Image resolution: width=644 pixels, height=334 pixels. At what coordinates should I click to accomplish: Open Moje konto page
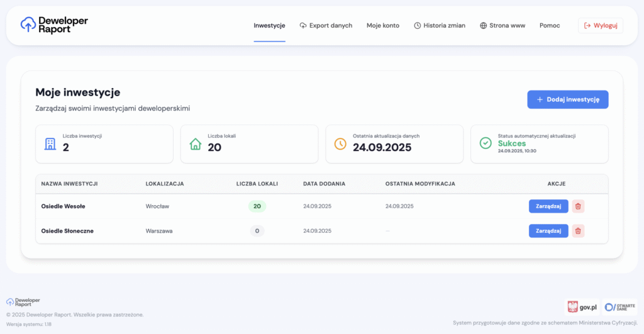tap(383, 26)
